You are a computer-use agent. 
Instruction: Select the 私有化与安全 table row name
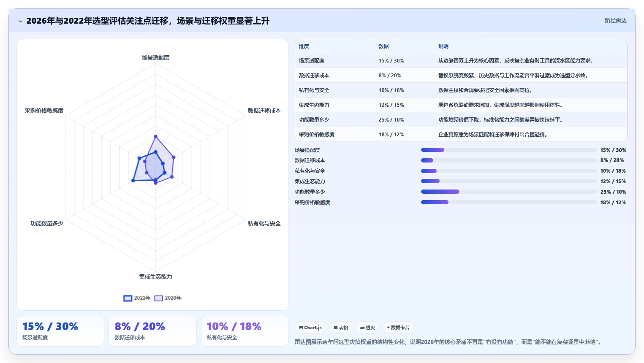[x=314, y=90]
